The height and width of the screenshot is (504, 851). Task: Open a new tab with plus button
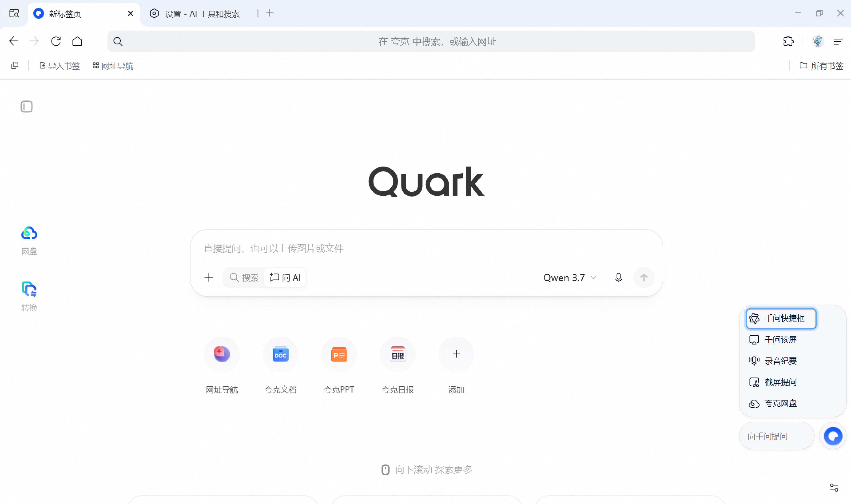pyautogui.click(x=270, y=13)
